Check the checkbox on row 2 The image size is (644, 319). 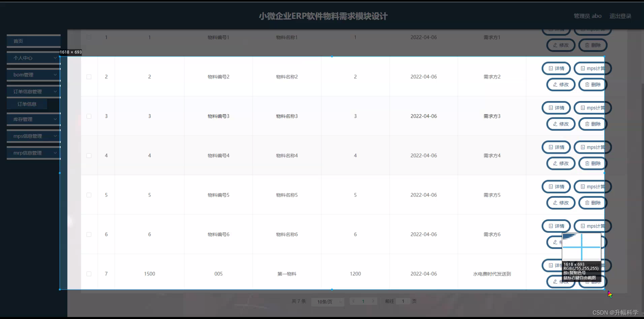click(x=89, y=77)
